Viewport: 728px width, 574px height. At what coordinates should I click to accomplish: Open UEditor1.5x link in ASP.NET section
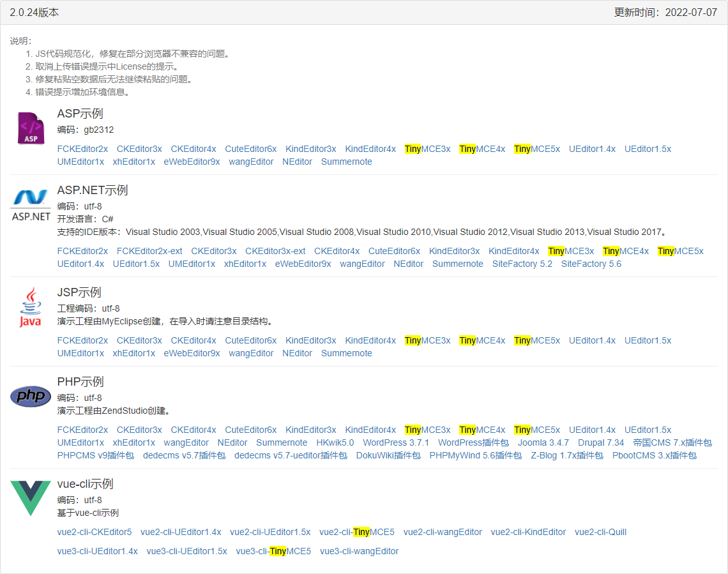coord(136,264)
